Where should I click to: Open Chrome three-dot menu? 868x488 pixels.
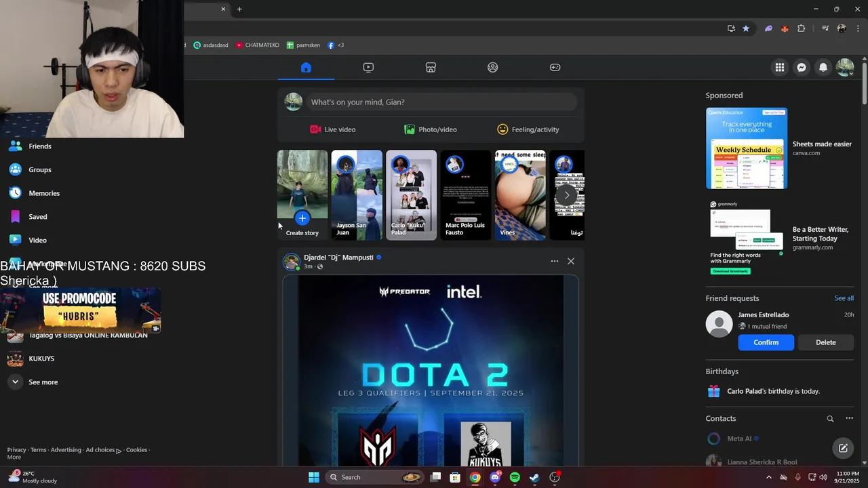tap(859, 28)
